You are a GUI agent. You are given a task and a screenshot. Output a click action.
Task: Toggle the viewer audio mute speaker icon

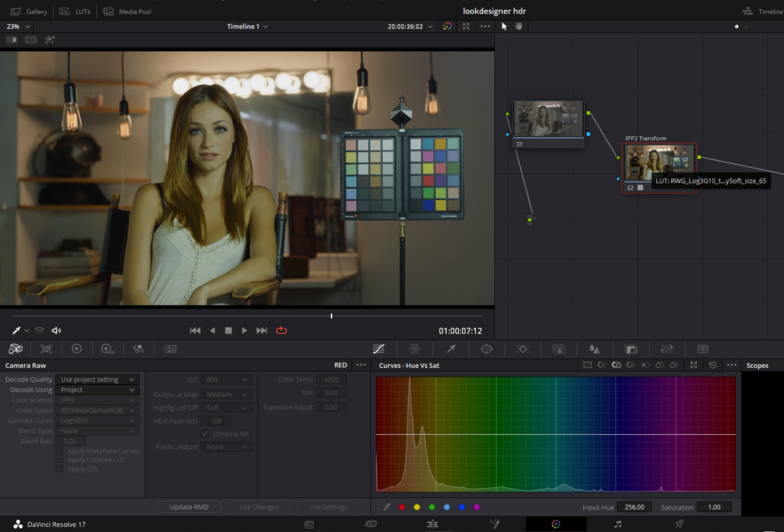coord(56,331)
